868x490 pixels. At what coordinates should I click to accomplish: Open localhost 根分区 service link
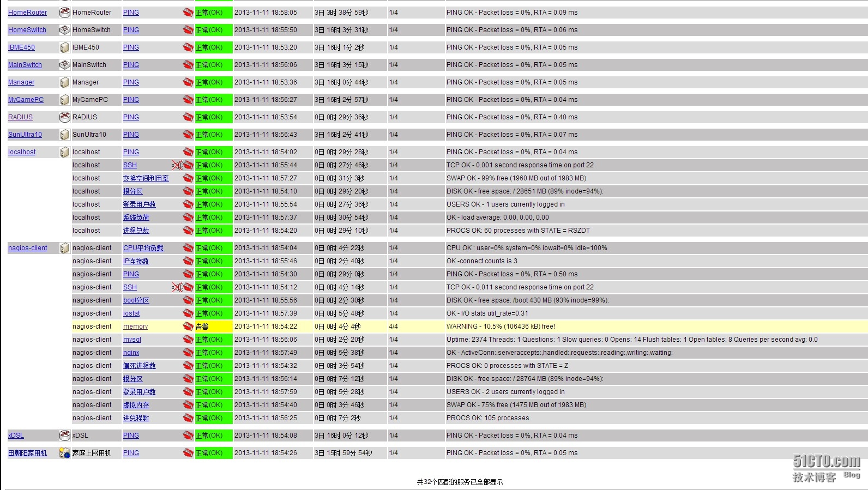coord(133,191)
